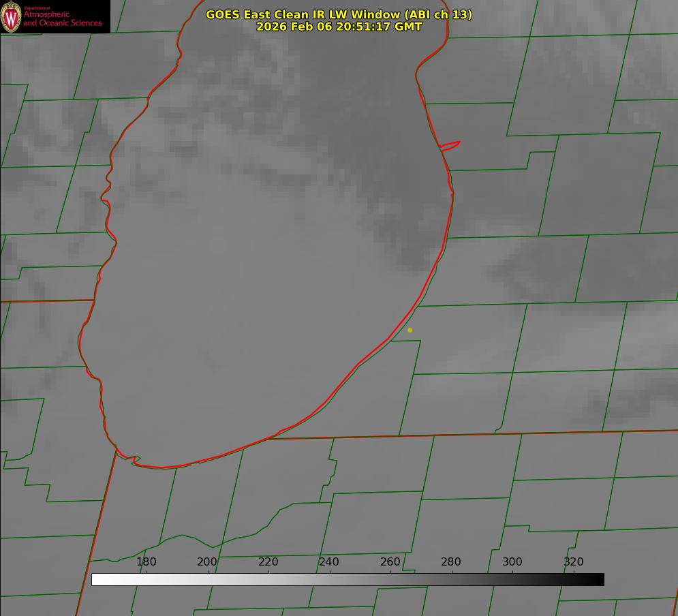
Task: Click the 200 colorbar label
Action: coord(207,561)
